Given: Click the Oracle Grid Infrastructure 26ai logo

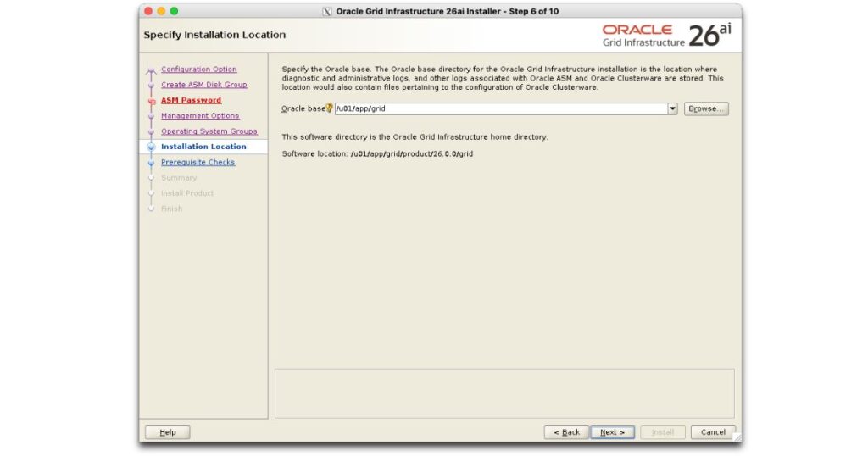Looking at the screenshot, I should (666, 36).
